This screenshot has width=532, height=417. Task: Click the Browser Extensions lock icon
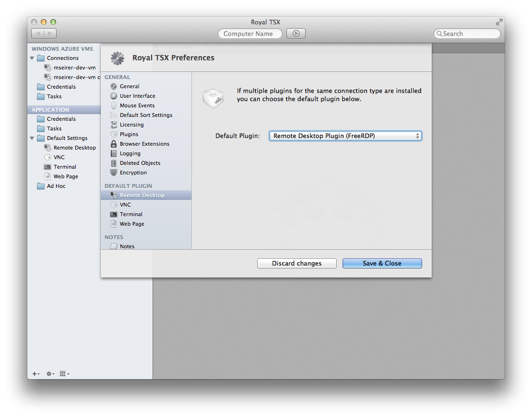114,144
